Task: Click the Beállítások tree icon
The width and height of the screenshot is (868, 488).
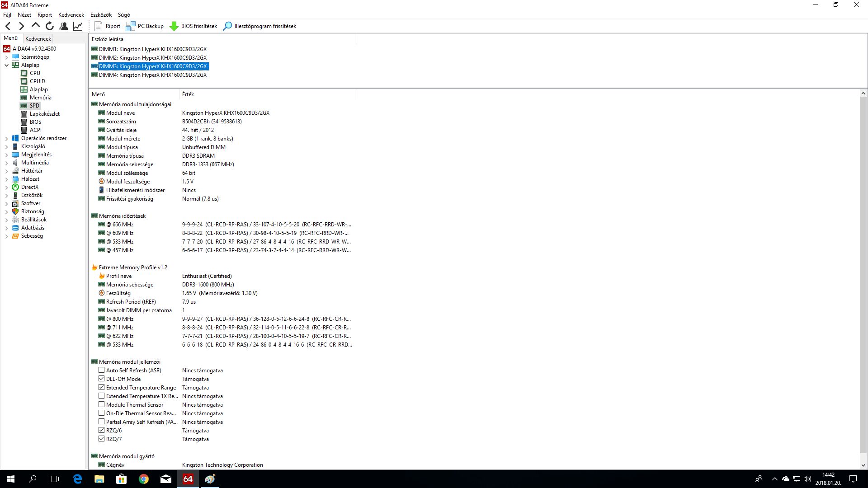Action: [x=15, y=220]
